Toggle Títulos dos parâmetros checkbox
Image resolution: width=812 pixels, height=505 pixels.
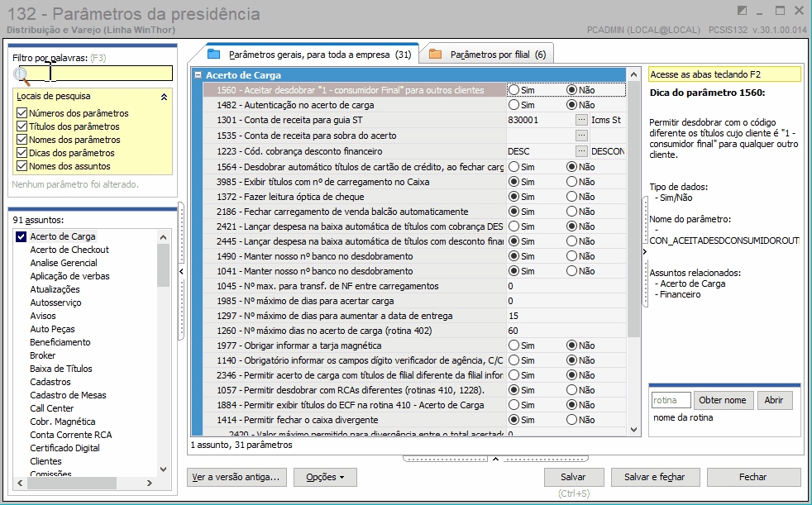click(x=21, y=126)
